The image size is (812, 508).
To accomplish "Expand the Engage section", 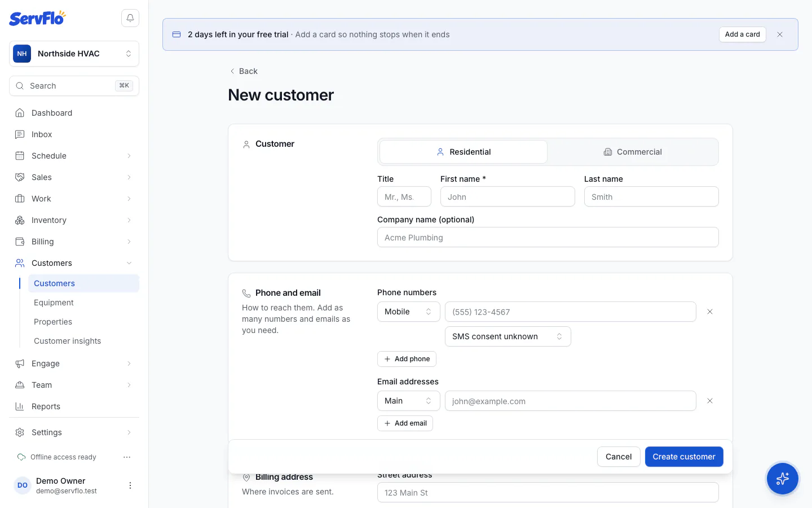I will click(74, 364).
